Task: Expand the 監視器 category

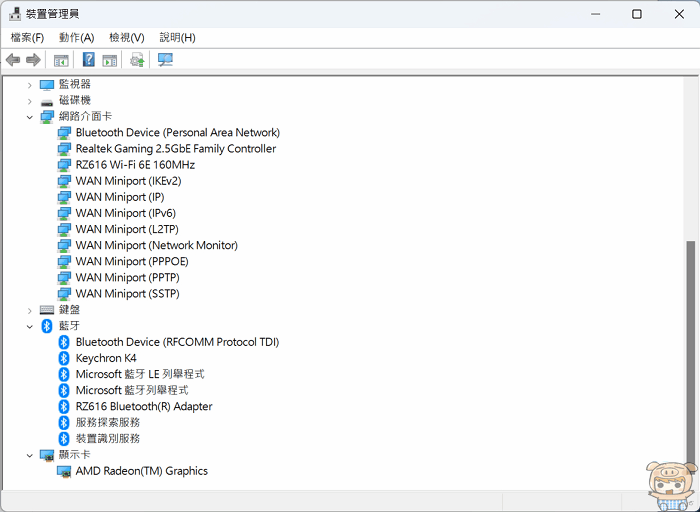Action: coord(29,85)
